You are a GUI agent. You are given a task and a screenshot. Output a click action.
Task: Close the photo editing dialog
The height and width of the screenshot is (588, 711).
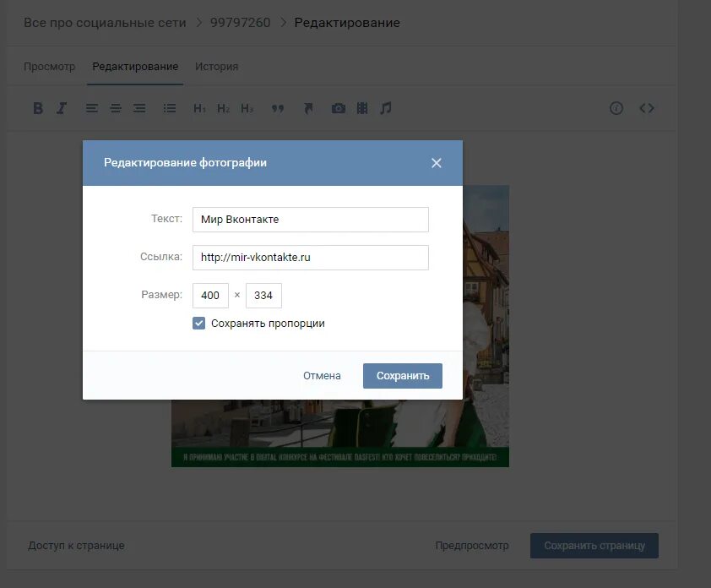437,163
